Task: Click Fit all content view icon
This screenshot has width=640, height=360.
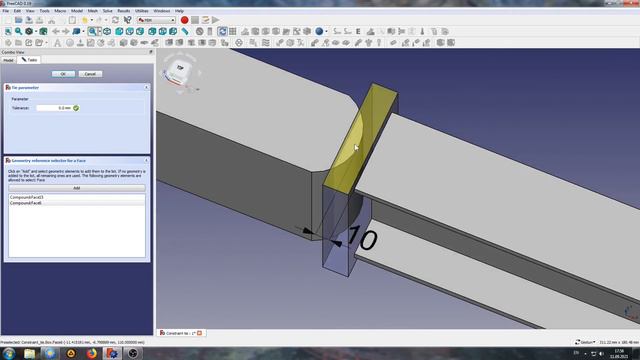Action: pyautogui.click(x=8, y=31)
